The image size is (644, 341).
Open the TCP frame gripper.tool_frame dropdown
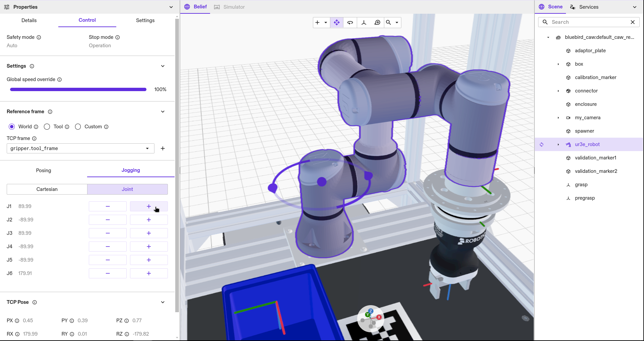[80, 148]
